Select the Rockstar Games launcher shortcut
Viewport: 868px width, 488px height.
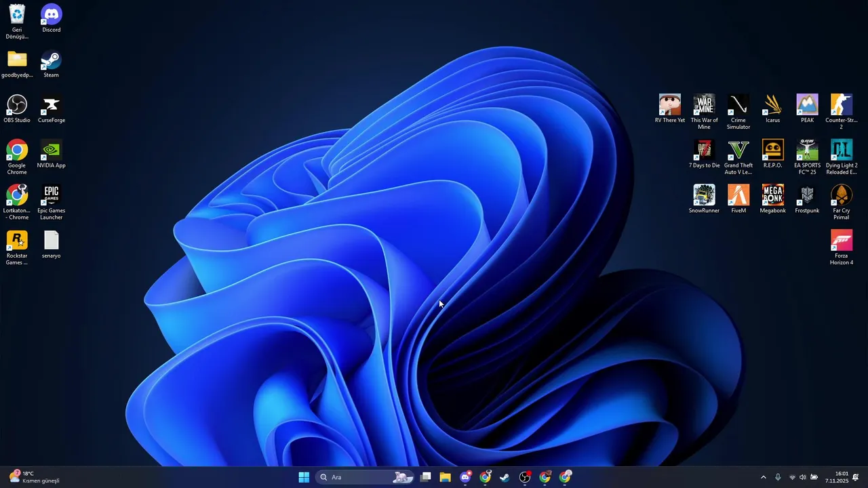17,247
